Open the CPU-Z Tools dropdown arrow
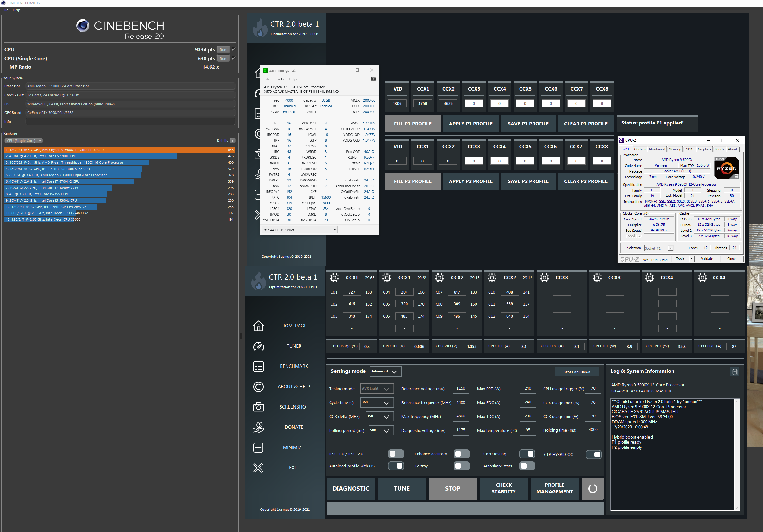763x532 pixels. point(691,259)
